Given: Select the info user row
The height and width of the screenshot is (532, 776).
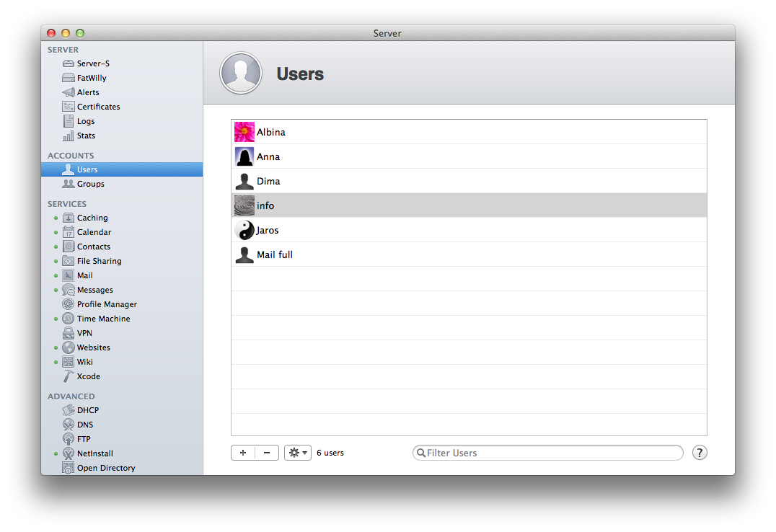Looking at the screenshot, I should click(x=469, y=205).
